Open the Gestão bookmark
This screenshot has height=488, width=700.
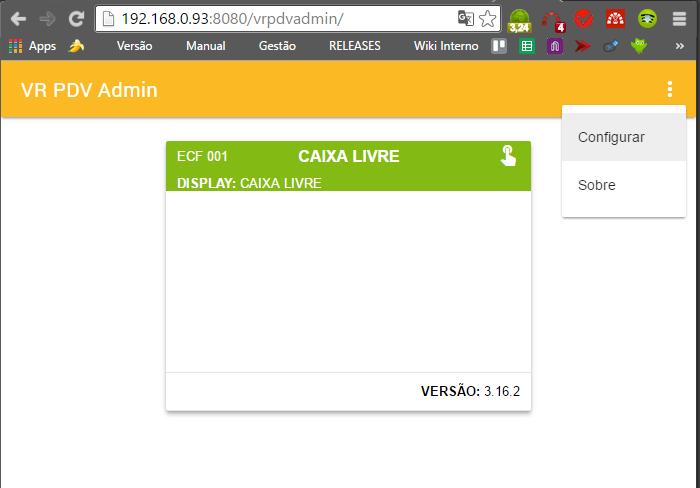pos(277,46)
